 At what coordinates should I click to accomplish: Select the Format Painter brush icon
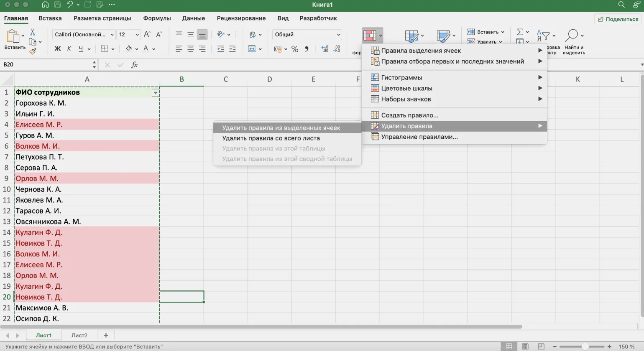pos(33,51)
